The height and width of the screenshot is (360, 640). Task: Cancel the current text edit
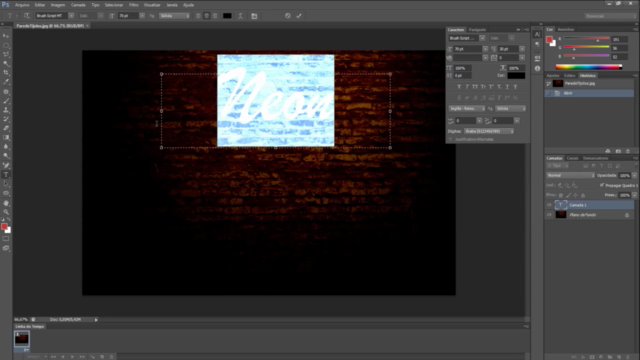288,16
